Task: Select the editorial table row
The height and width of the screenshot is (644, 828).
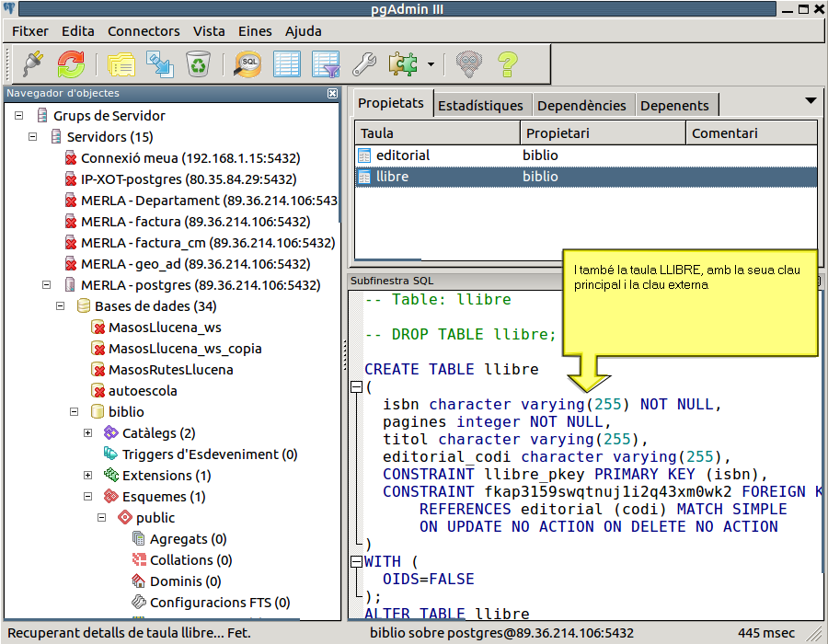Action: coord(586,155)
